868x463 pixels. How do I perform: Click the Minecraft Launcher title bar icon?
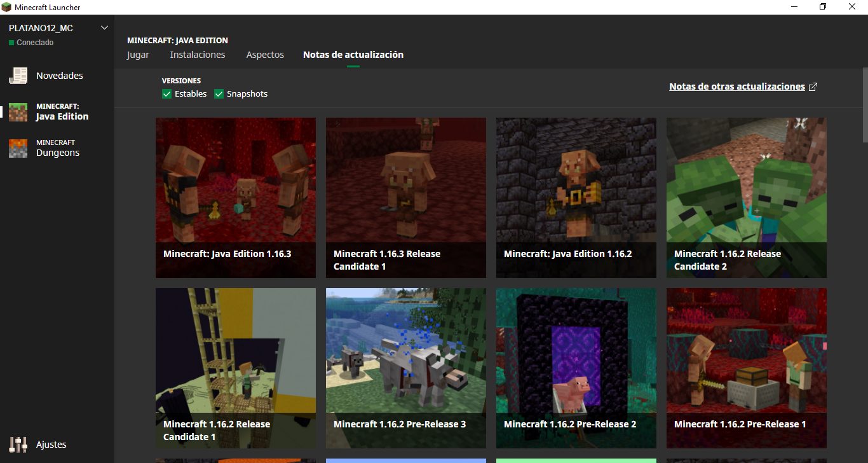point(6,7)
